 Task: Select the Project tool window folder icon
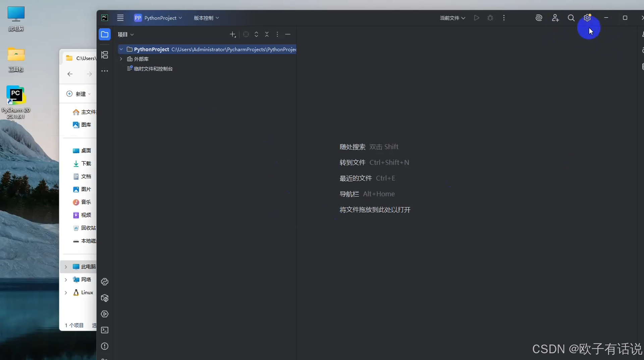coord(105,34)
